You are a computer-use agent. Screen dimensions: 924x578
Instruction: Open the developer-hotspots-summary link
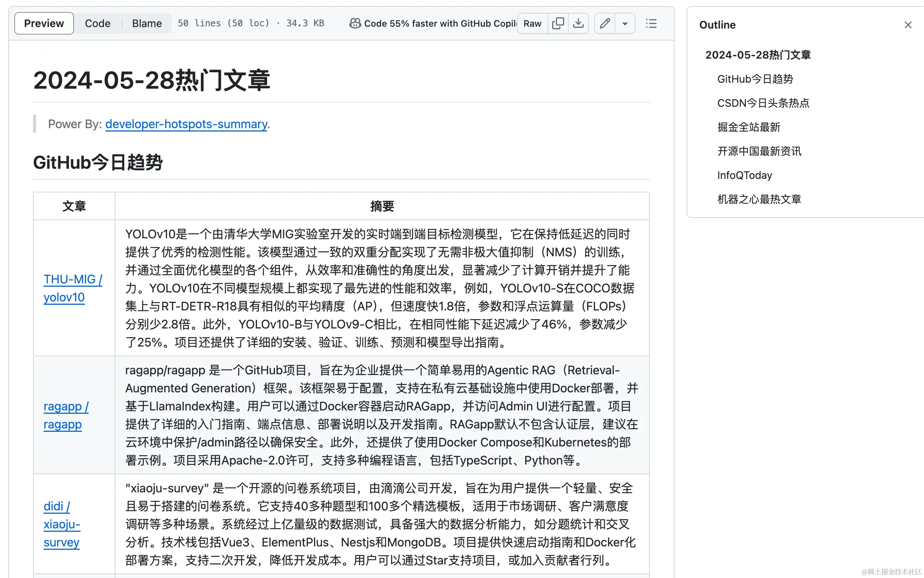186,124
